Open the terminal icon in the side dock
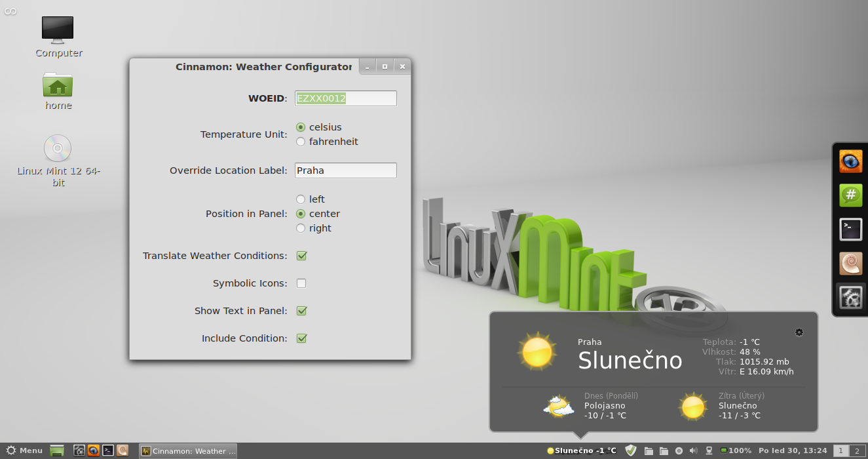The width and height of the screenshot is (868, 459). [x=851, y=229]
